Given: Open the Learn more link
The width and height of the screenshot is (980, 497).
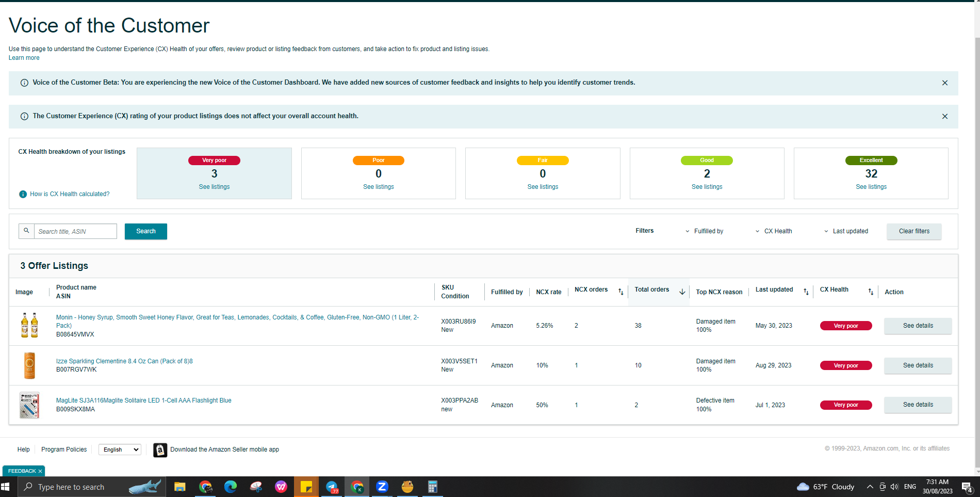Looking at the screenshot, I should [x=24, y=58].
